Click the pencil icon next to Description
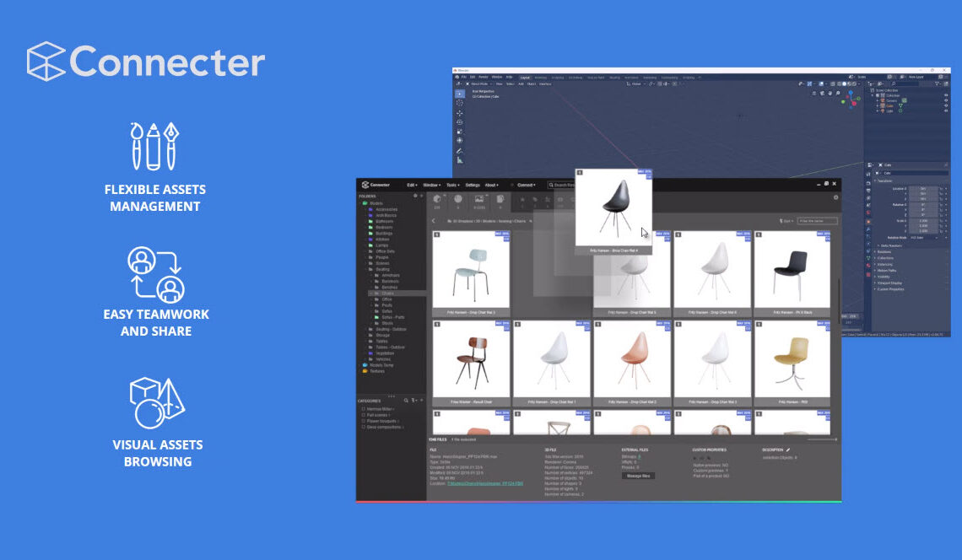 788,450
